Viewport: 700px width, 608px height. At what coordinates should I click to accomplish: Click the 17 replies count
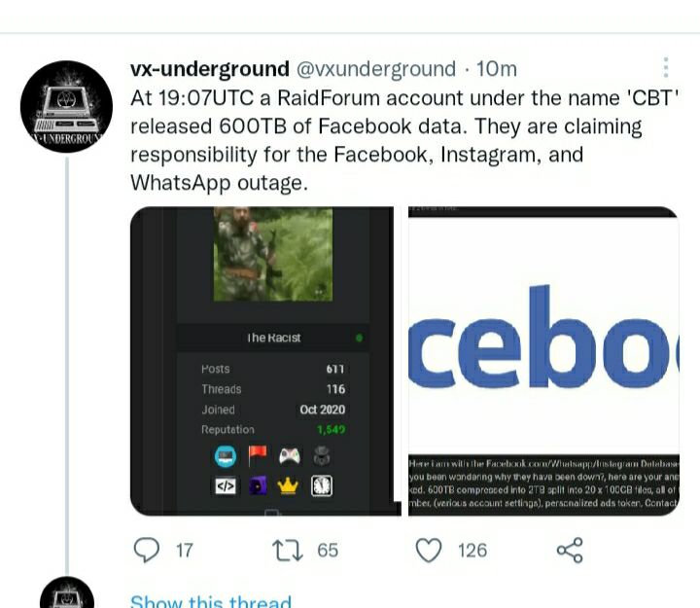pyautogui.click(x=185, y=551)
